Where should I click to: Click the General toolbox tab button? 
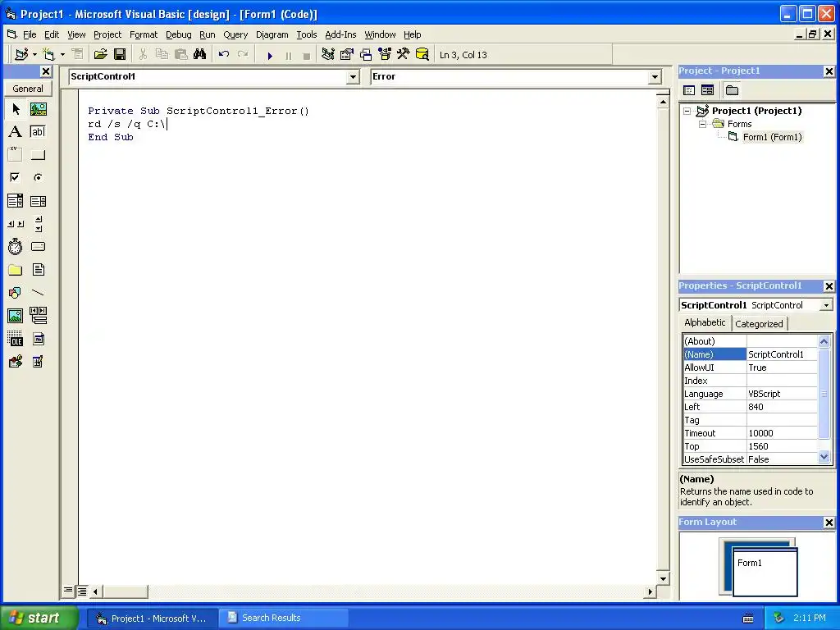click(x=28, y=89)
